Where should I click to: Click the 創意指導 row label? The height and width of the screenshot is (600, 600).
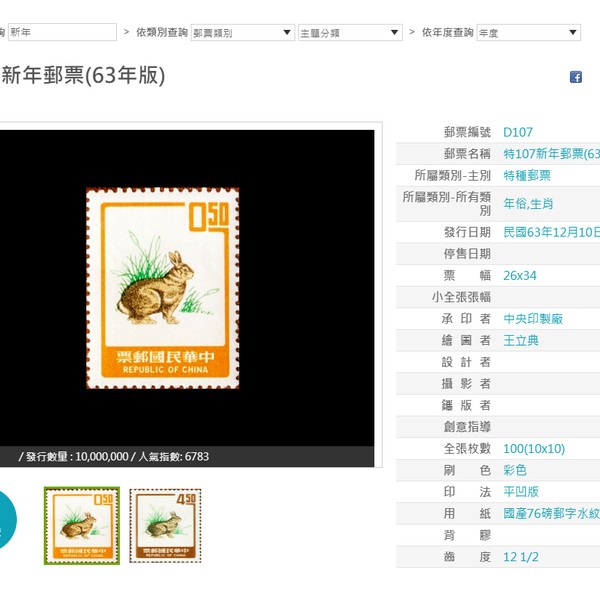[467, 427]
